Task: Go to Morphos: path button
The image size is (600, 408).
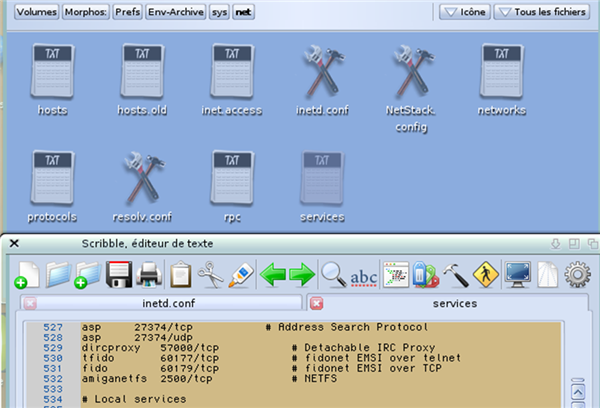Action: tap(86, 12)
